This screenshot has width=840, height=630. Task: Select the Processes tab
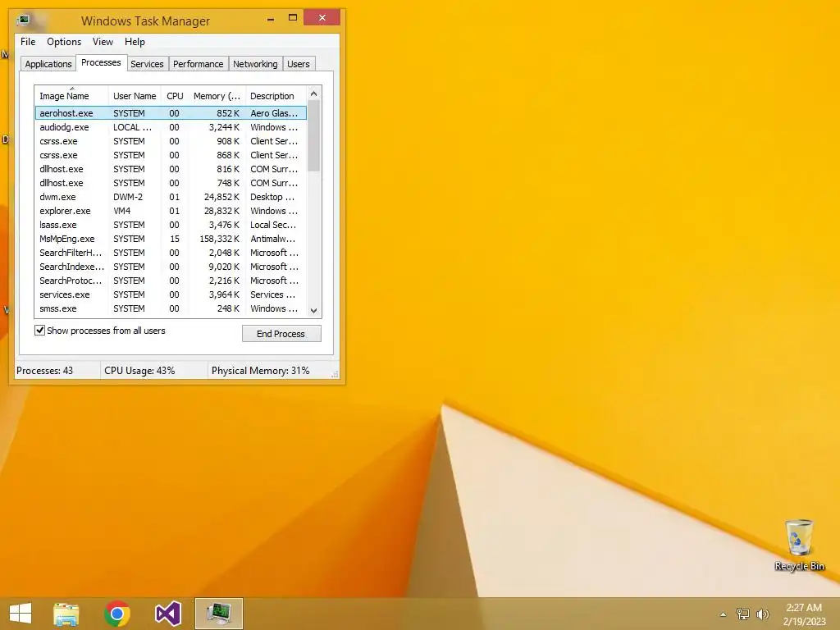coord(101,62)
